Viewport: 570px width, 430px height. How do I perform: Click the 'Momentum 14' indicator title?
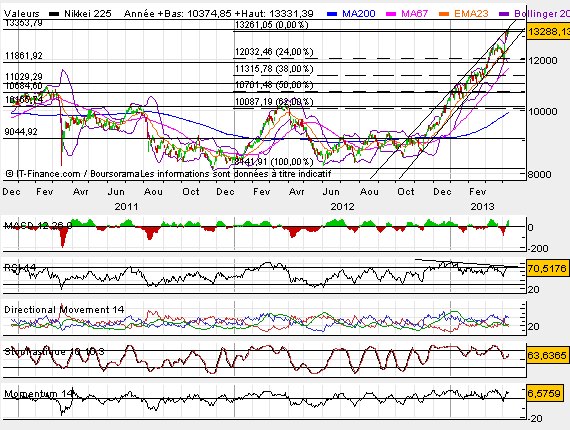(39, 394)
